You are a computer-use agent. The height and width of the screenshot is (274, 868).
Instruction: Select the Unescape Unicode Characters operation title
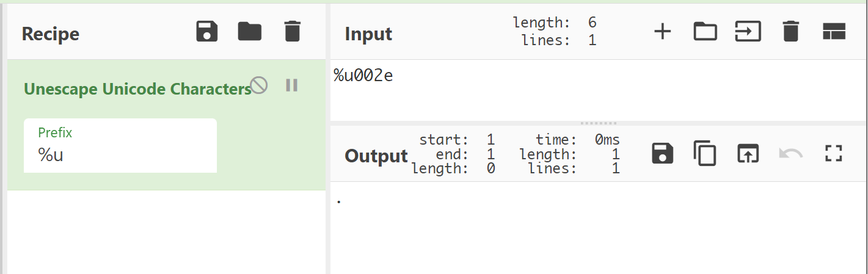(137, 89)
